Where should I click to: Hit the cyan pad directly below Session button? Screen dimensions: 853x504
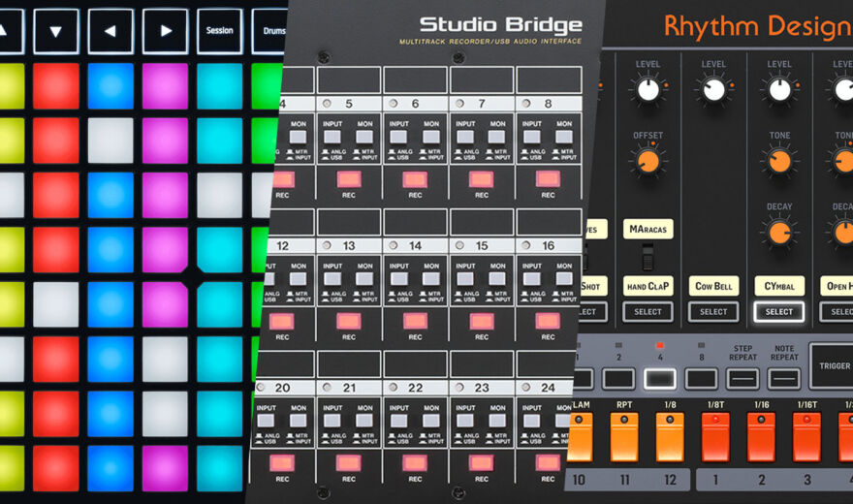pyautogui.click(x=220, y=86)
